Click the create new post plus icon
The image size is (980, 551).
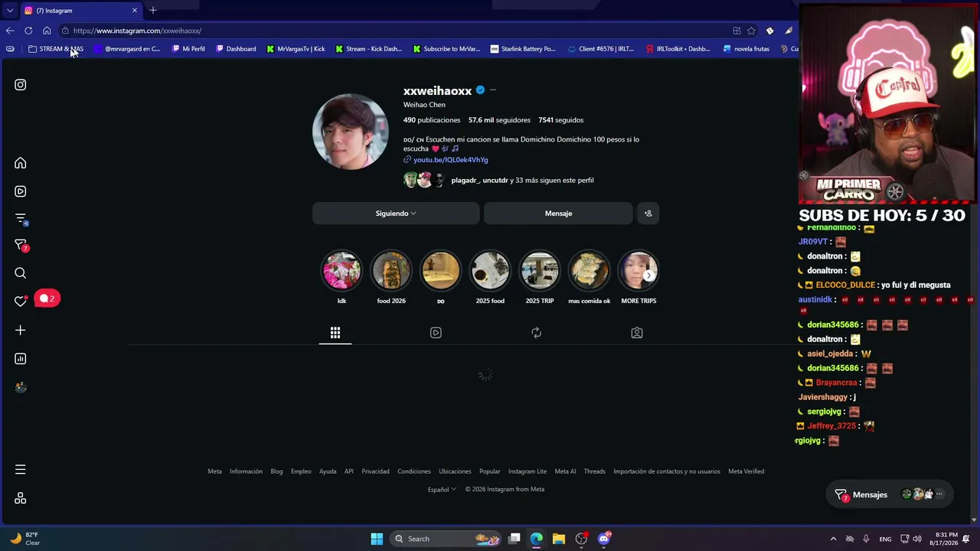click(x=21, y=330)
